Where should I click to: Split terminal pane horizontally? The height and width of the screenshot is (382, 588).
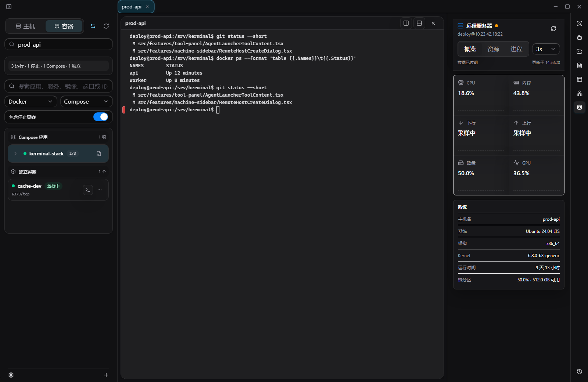click(x=419, y=23)
